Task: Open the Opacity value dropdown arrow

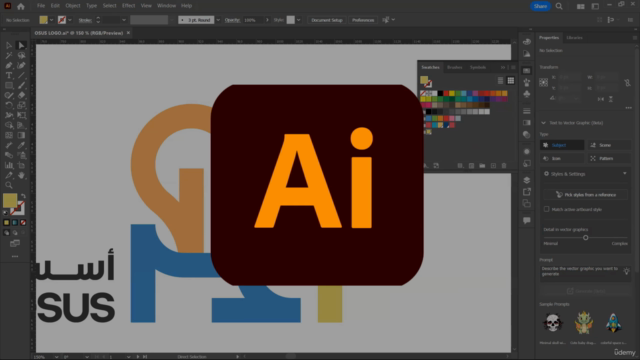Action: (267, 20)
